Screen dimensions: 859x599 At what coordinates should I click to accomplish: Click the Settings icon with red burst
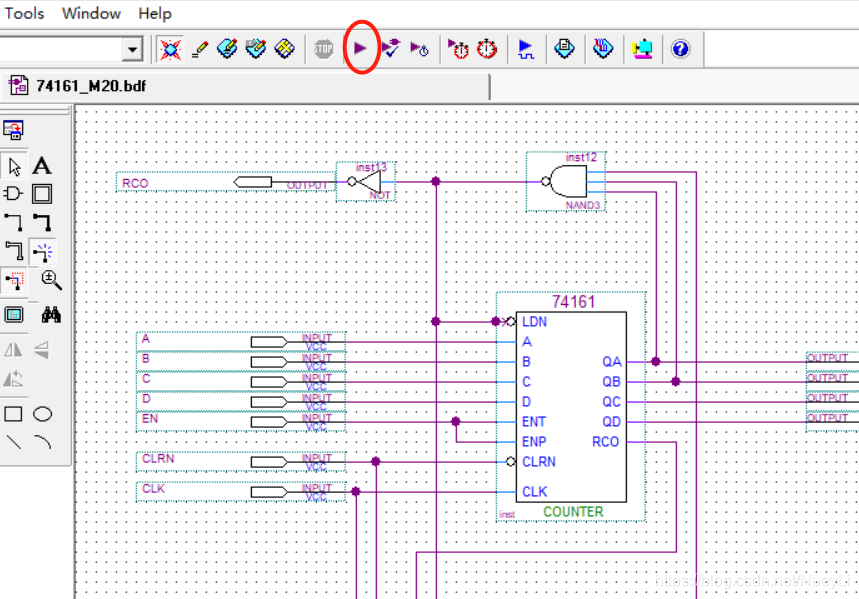170,49
